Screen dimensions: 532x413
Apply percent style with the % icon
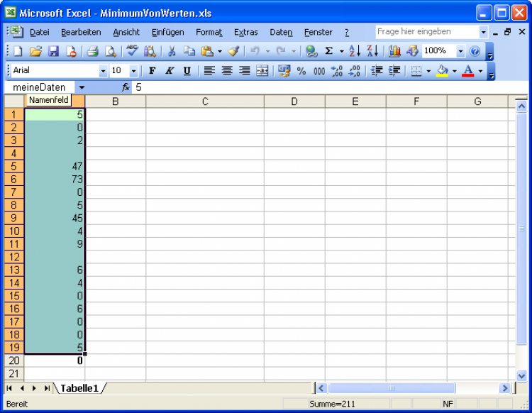coord(301,71)
